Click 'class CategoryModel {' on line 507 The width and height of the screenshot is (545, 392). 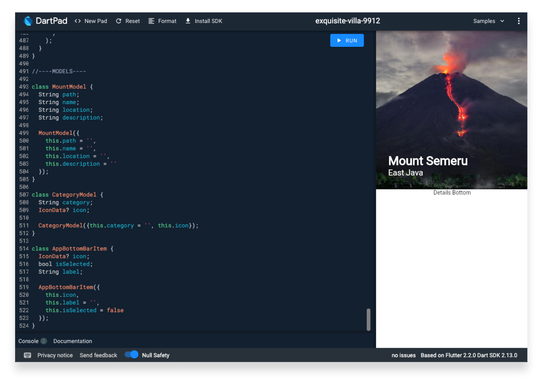coord(67,195)
